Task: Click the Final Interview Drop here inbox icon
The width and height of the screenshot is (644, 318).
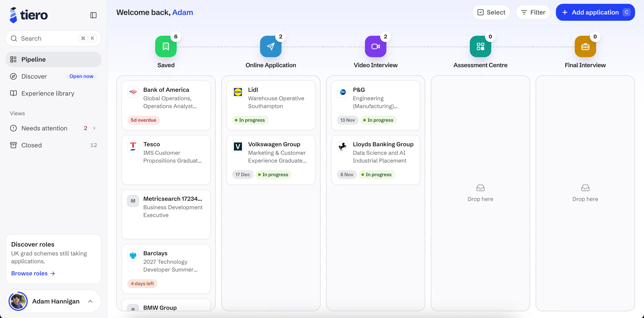Action: coord(585,188)
